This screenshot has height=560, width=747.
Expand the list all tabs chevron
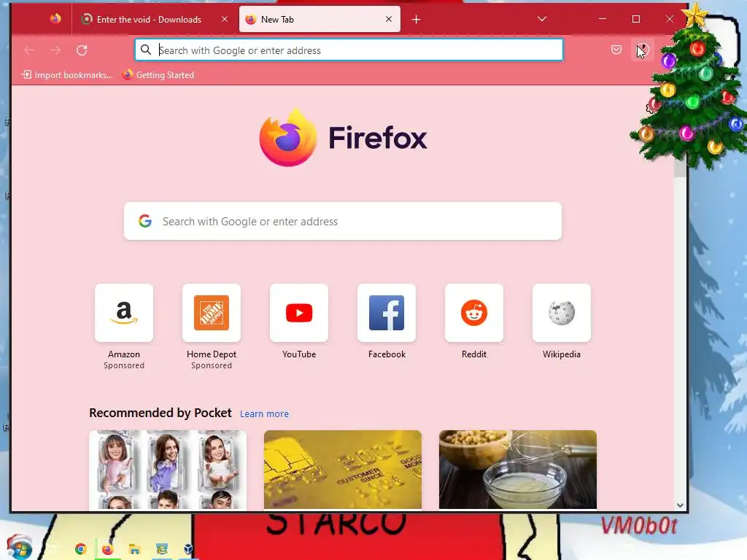(x=542, y=19)
